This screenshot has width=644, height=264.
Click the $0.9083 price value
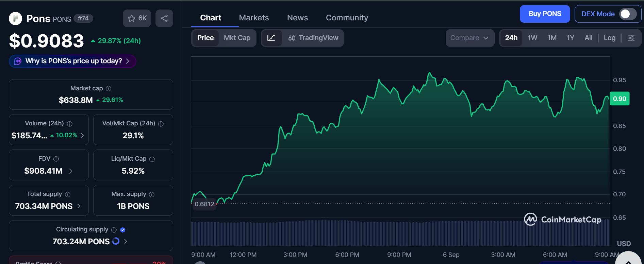pyautogui.click(x=47, y=41)
